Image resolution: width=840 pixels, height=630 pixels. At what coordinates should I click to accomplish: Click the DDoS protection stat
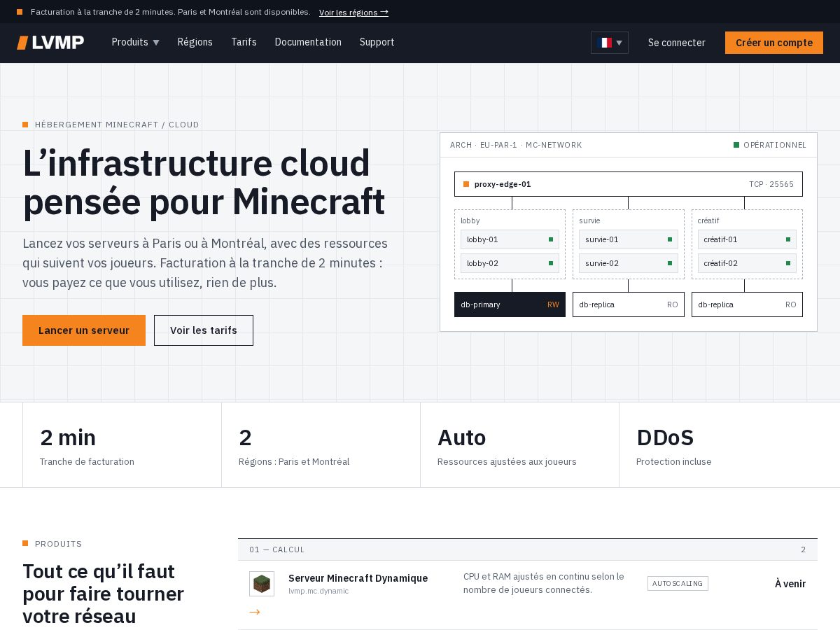tap(718, 445)
